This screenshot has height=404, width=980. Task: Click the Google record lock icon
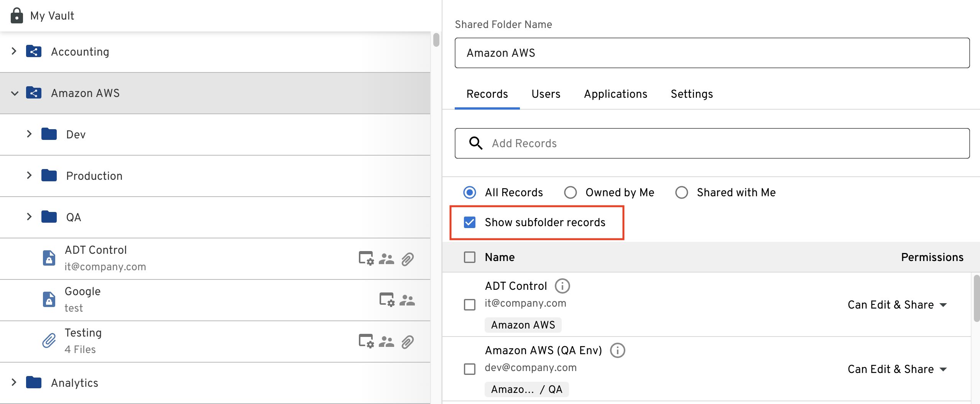49,299
